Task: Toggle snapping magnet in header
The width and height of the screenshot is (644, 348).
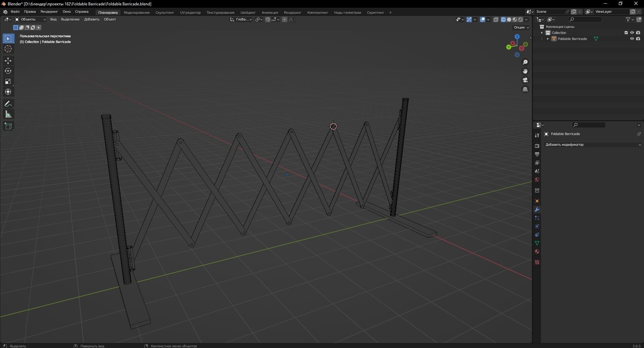Action: (268, 19)
